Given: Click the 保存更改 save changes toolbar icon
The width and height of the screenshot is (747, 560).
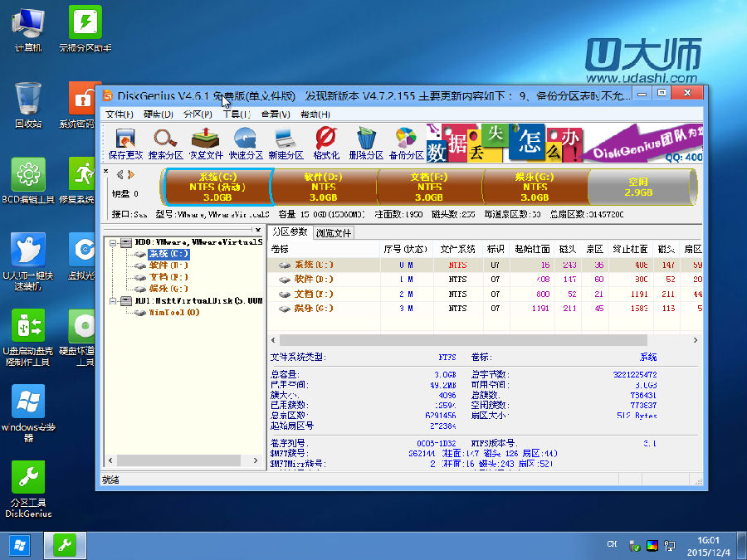Looking at the screenshot, I should point(125,144).
